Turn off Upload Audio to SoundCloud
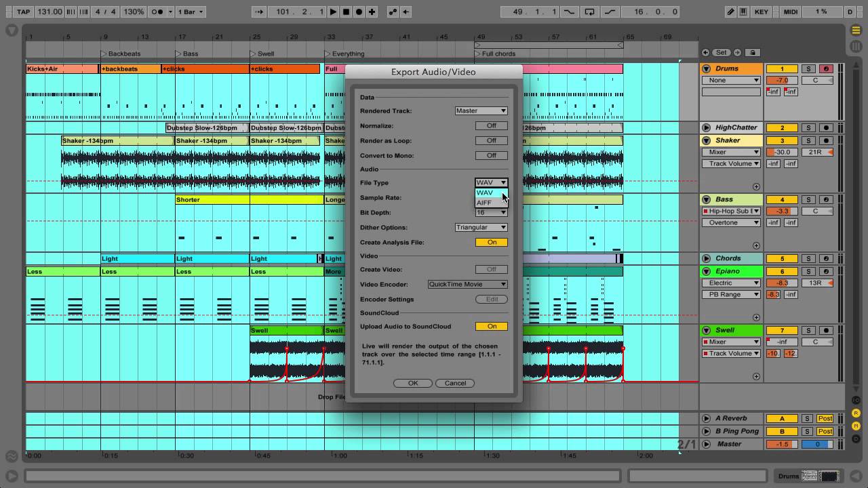The image size is (868, 488). pyautogui.click(x=492, y=326)
